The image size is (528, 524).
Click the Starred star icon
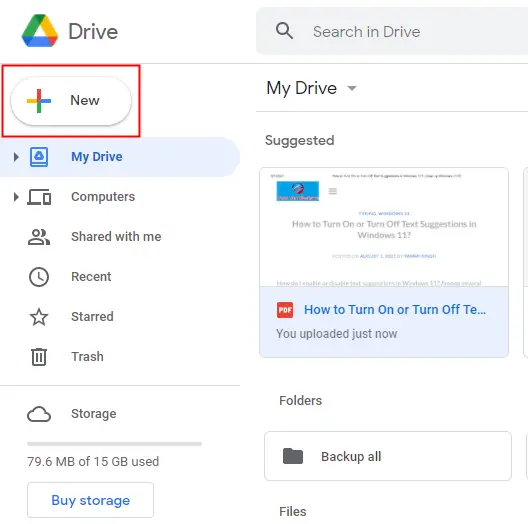[39, 317]
